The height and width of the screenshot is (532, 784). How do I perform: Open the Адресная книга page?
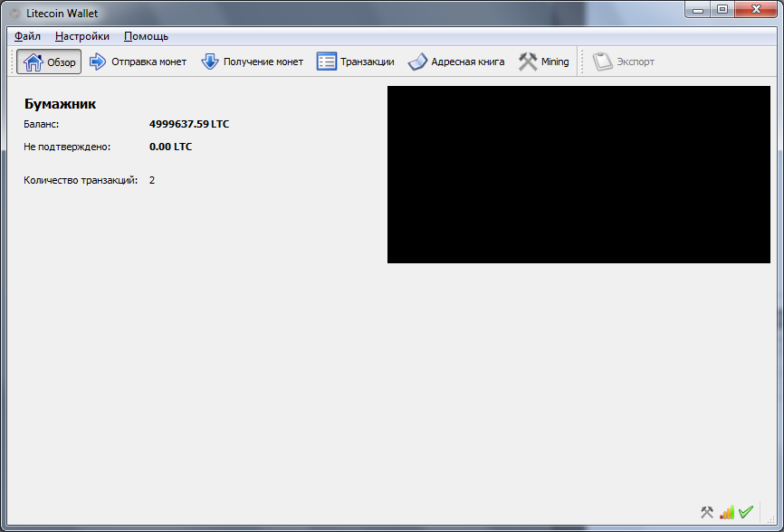[456, 62]
